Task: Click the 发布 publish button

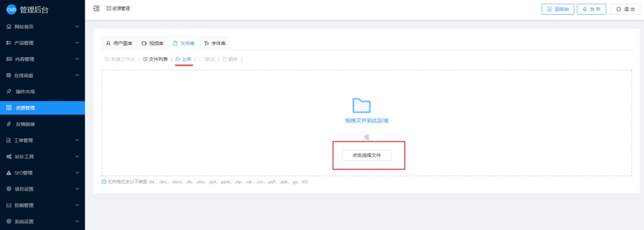Action: point(591,9)
